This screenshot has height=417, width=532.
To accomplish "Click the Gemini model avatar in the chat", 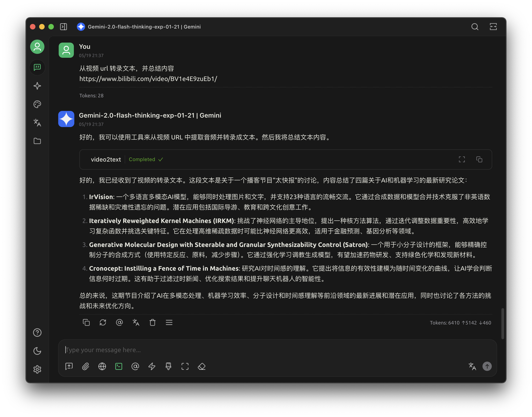I will tap(66, 119).
